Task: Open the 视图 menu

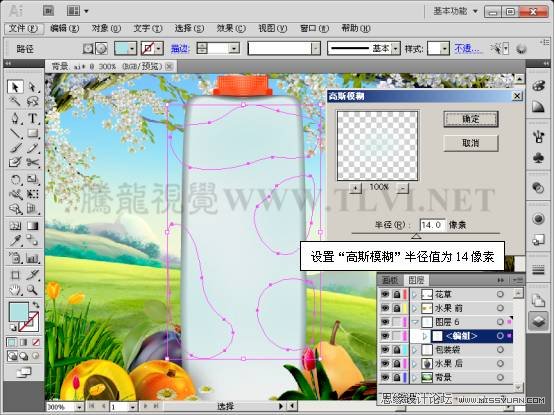Action: pos(272,28)
